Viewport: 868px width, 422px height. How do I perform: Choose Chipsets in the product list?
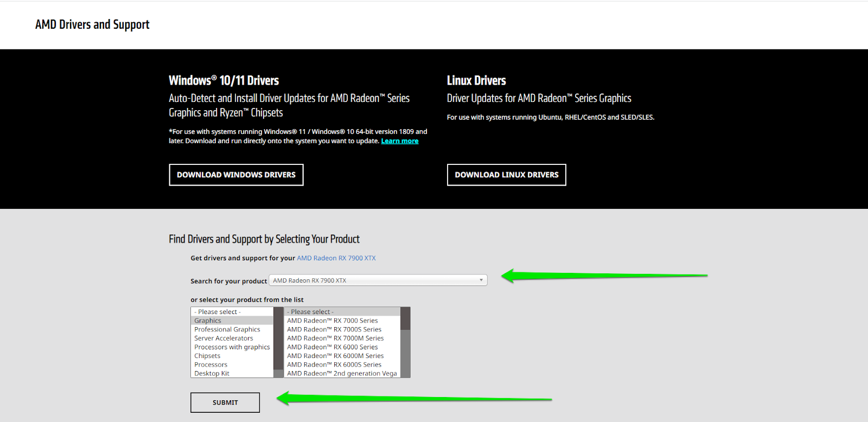207,356
